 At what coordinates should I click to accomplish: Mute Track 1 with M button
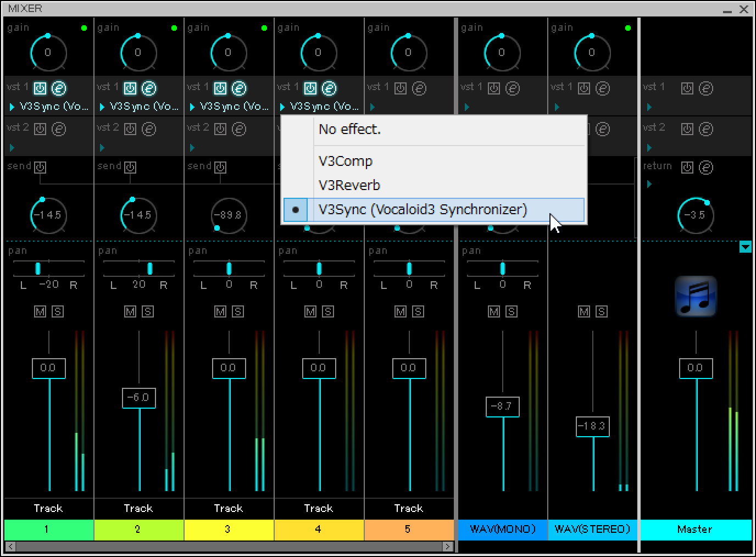40,311
